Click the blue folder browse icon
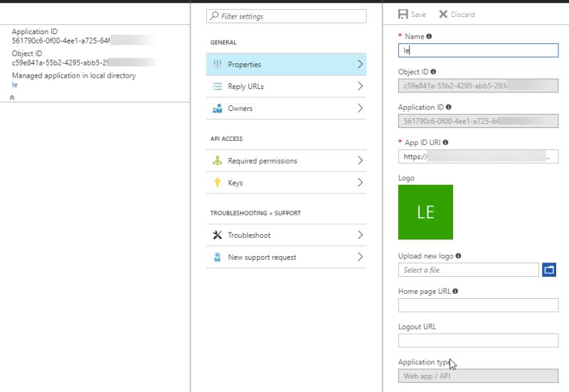Image resolution: width=569 pixels, height=392 pixels. click(549, 270)
